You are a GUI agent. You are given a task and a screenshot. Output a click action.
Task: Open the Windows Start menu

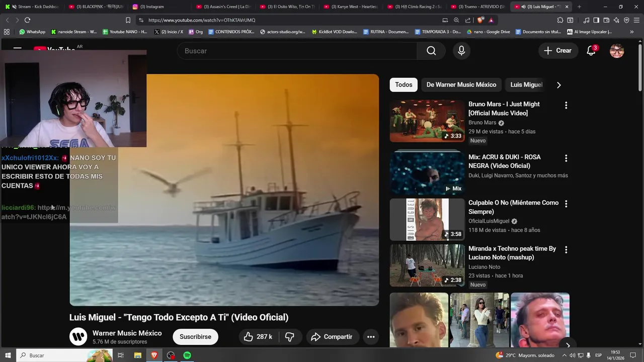8,355
